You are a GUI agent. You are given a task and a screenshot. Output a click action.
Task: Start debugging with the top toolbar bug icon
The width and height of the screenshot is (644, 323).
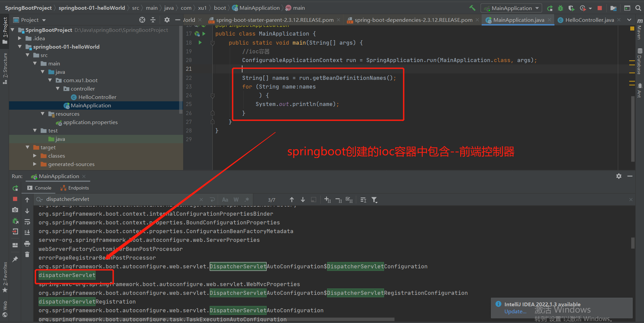[x=560, y=8]
